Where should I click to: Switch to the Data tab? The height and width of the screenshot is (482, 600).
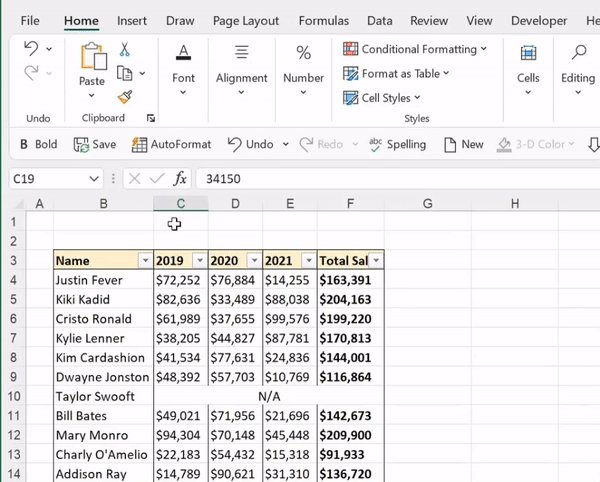point(380,21)
